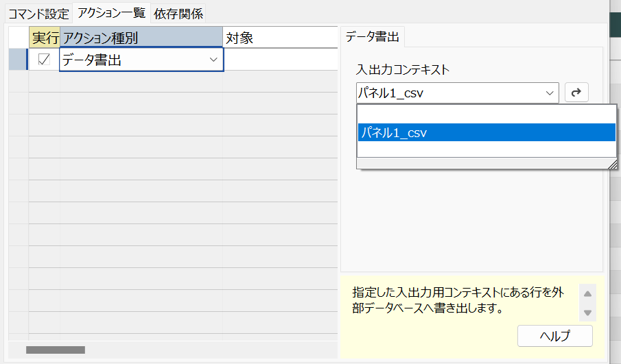The width and height of the screenshot is (621, 364).
Task: Click the help text scroll-down arrow
Action: 587,313
